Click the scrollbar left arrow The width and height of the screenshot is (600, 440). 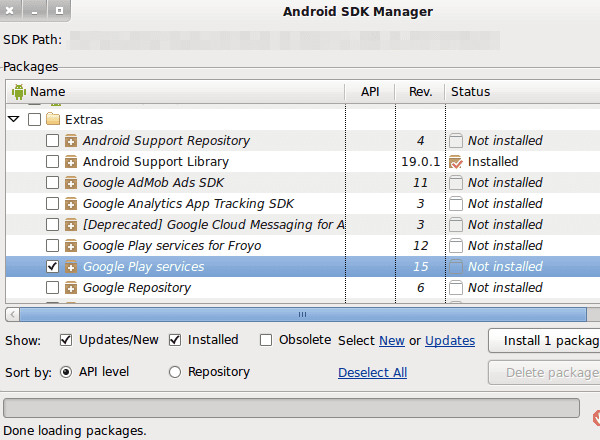[x=13, y=315]
